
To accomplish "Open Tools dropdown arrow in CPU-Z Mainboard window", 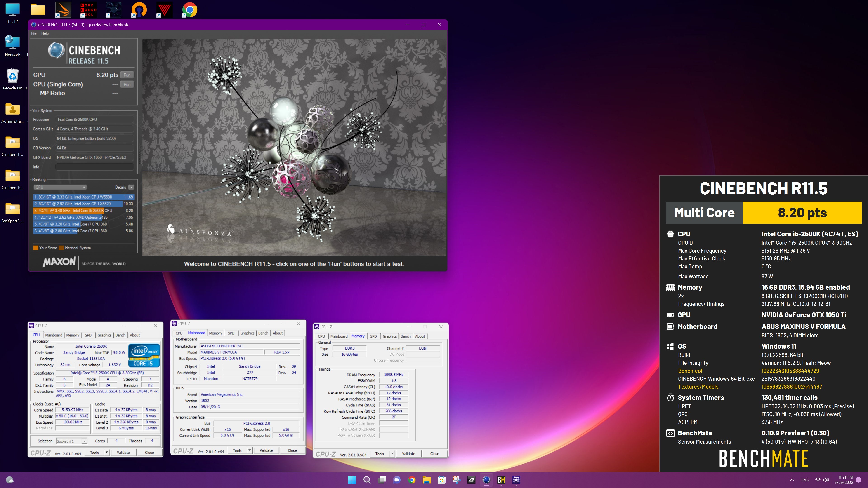I will (250, 451).
